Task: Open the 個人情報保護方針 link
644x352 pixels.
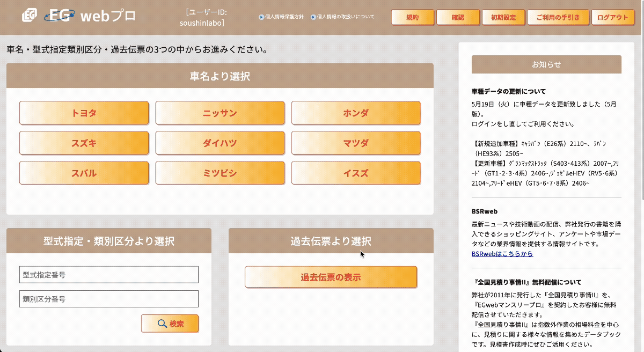Action: pos(284,17)
